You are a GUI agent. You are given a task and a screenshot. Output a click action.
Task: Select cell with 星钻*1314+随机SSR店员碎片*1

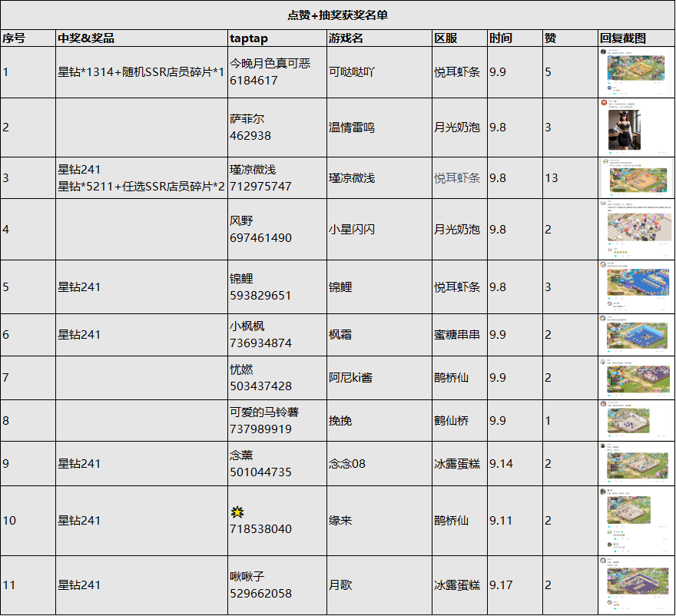pos(141,72)
